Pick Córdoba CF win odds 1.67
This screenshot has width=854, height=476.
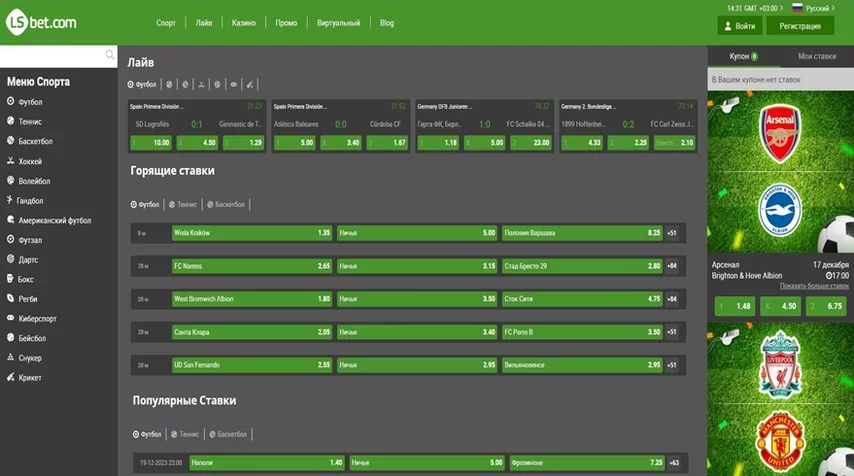(387, 143)
